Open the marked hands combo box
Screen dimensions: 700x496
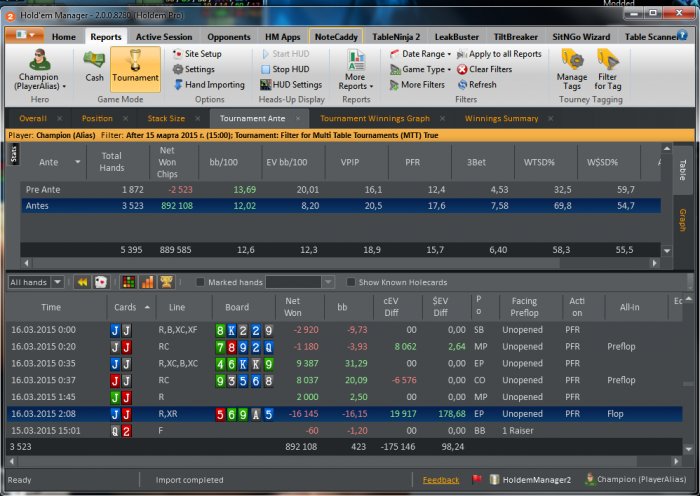tap(300, 282)
